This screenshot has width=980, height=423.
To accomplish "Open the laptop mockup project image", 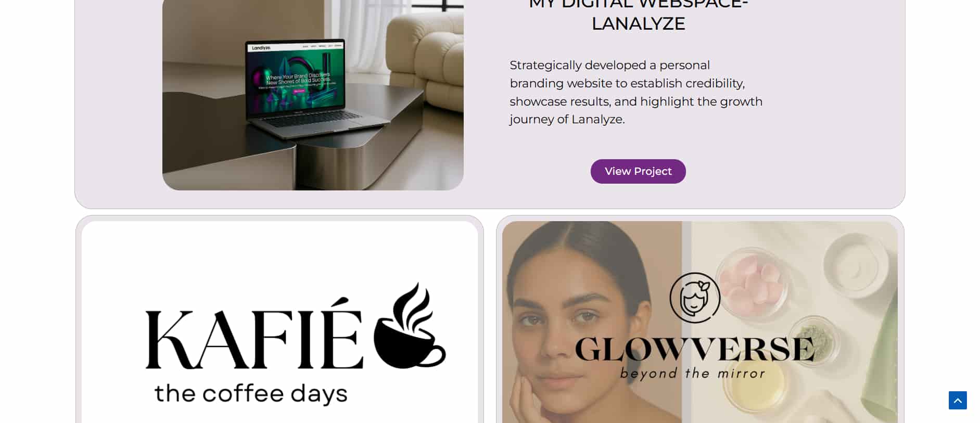I will 313,95.
